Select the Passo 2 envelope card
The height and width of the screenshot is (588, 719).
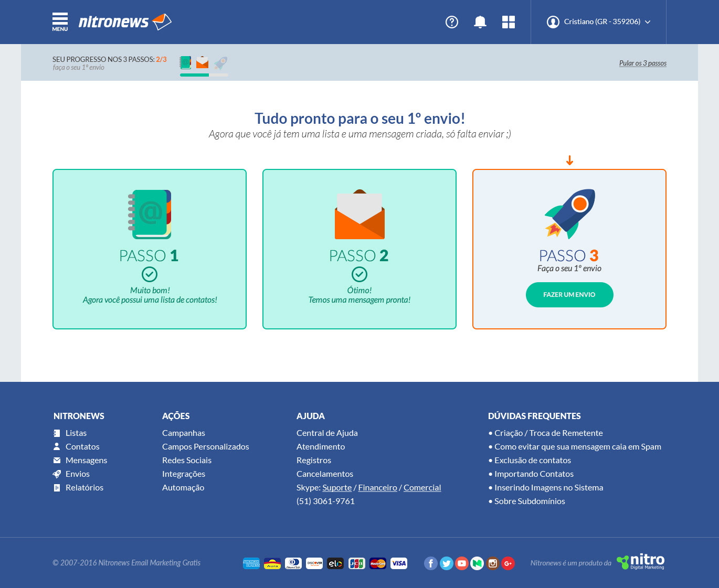click(x=359, y=249)
